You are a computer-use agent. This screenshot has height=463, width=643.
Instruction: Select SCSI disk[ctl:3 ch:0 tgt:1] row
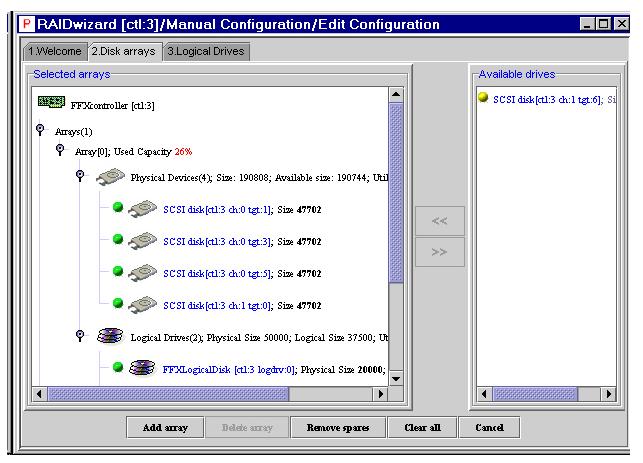242,210
